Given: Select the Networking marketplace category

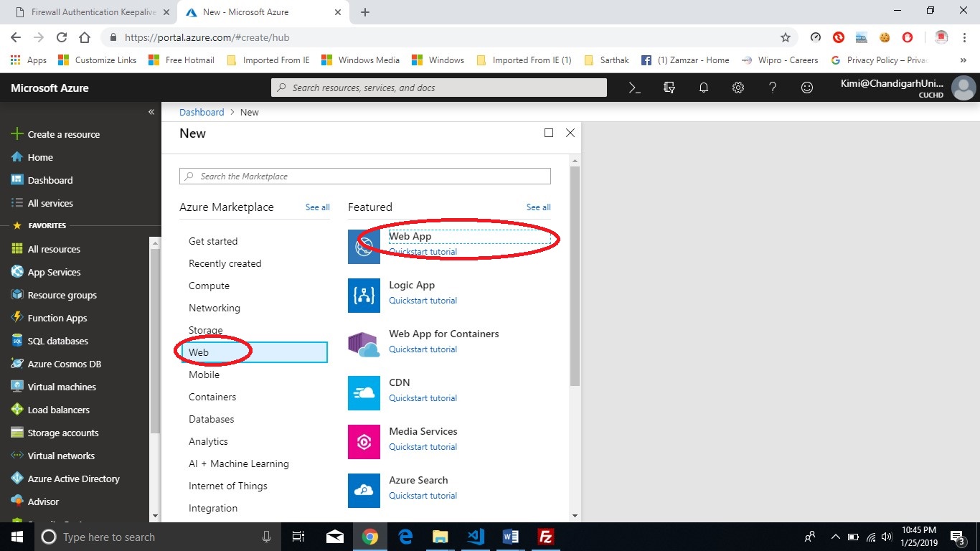Looking at the screenshot, I should pyautogui.click(x=215, y=308).
